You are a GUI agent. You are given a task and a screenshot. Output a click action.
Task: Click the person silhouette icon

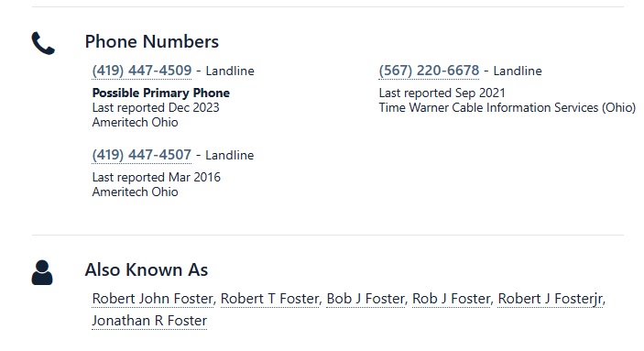click(42, 272)
